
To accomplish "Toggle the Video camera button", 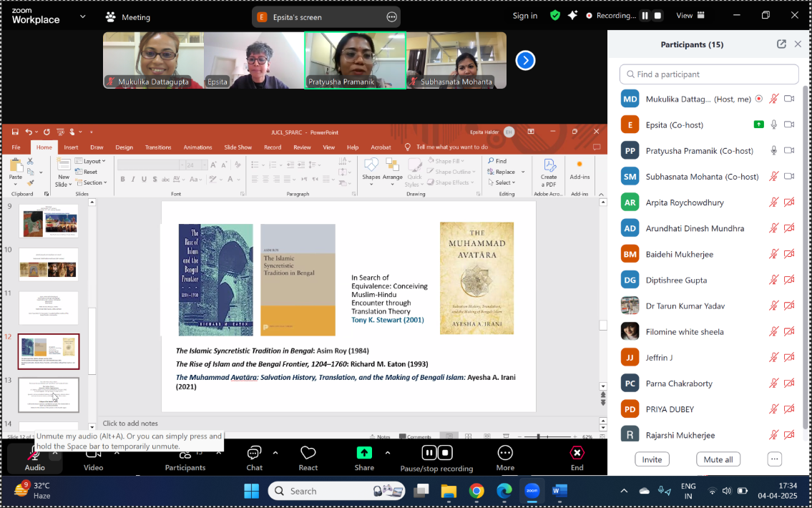I will tap(93, 459).
